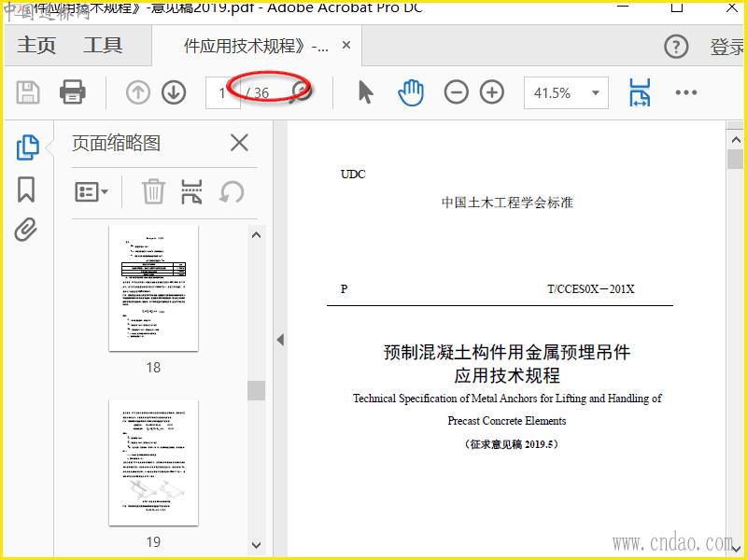
Task: Click the Save file icon
Action: pos(28,92)
